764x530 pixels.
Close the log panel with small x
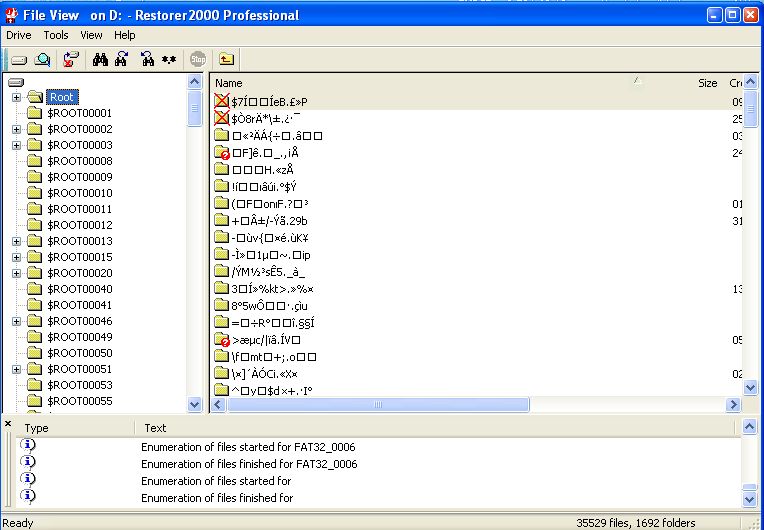pos(8,424)
